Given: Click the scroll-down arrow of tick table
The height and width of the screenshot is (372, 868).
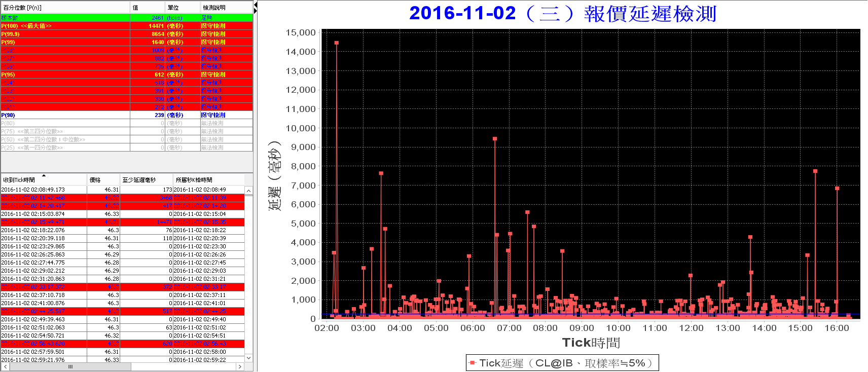Looking at the screenshot, I should [248, 358].
